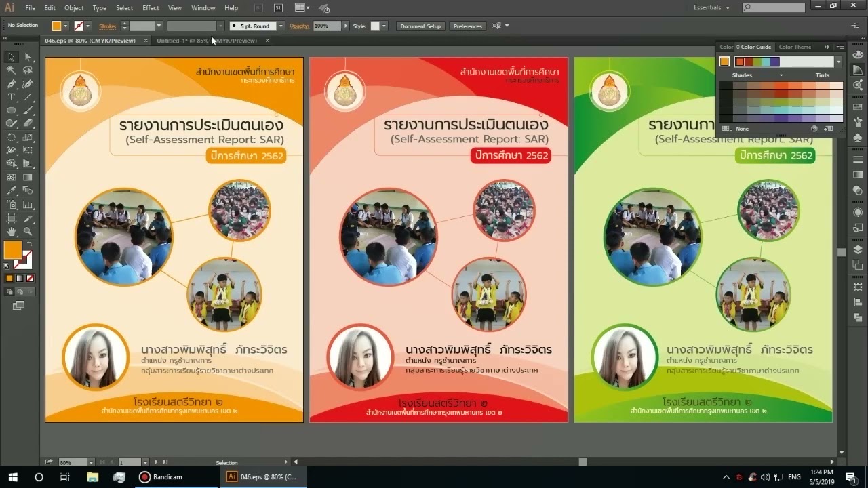Click the Document Setup button
The height and width of the screenshot is (488, 868).
pyautogui.click(x=420, y=26)
